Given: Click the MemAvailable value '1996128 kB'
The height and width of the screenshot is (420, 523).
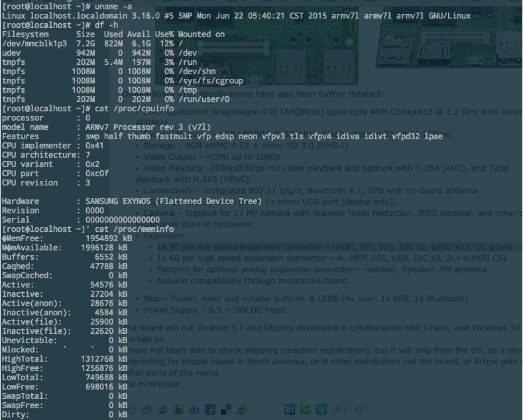Looking at the screenshot, I should pos(104,248).
